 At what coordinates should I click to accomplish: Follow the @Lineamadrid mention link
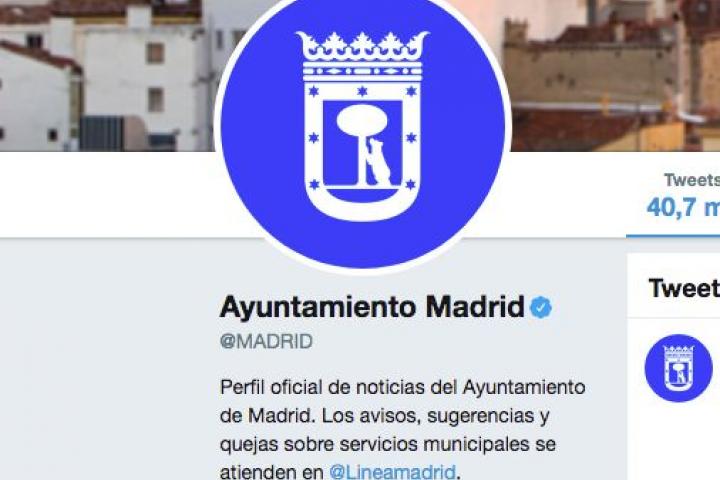[x=393, y=472]
